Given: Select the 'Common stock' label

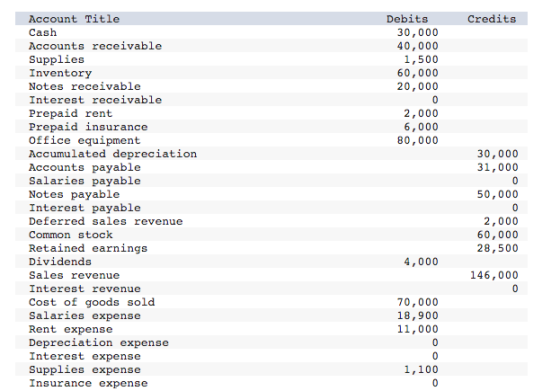Looking at the screenshot, I should [70, 235].
